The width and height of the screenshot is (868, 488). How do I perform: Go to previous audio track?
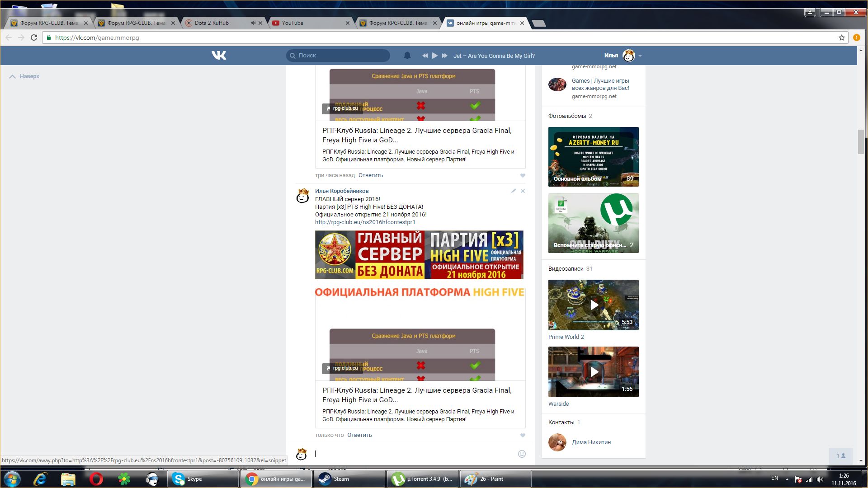(425, 56)
